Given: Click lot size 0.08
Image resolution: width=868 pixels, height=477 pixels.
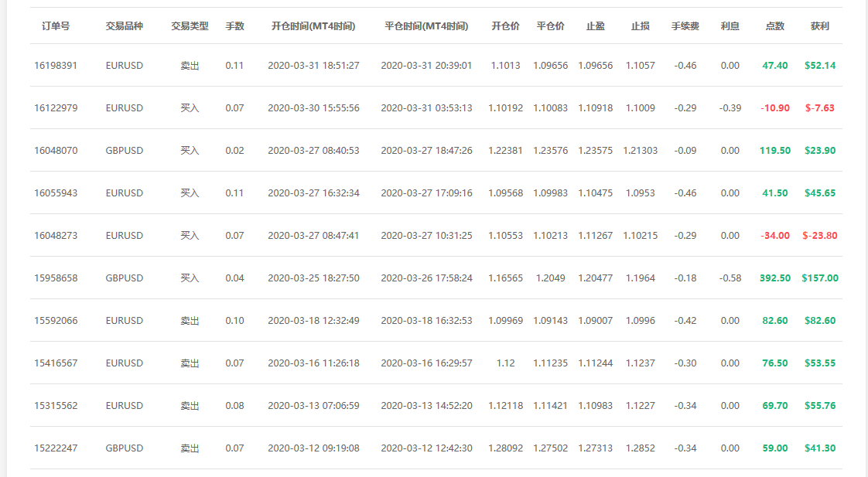Looking at the screenshot, I should [x=234, y=406].
